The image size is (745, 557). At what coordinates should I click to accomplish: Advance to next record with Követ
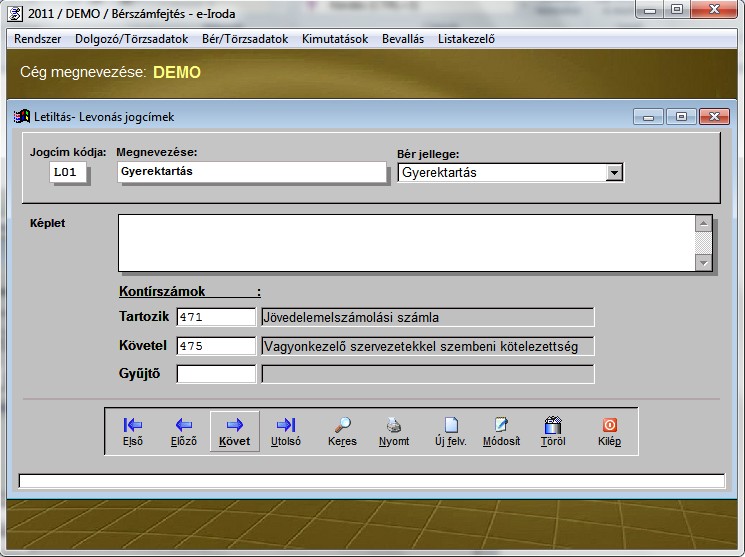click(234, 431)
